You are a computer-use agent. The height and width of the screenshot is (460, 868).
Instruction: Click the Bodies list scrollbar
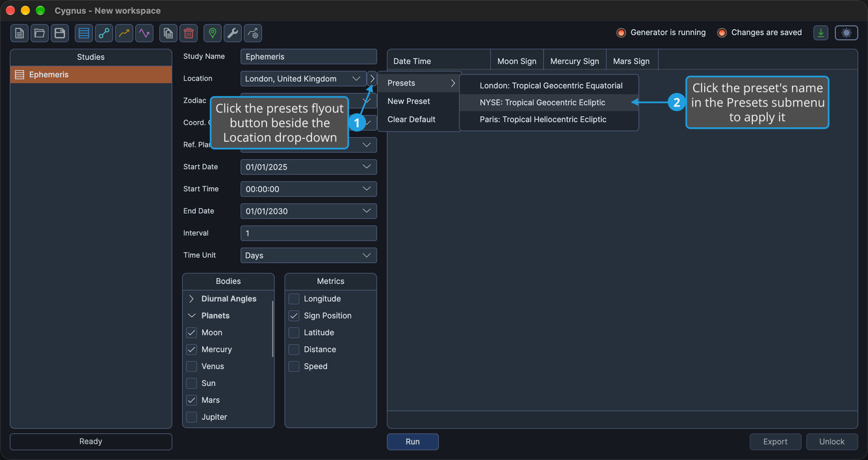[x=272, y=329]
